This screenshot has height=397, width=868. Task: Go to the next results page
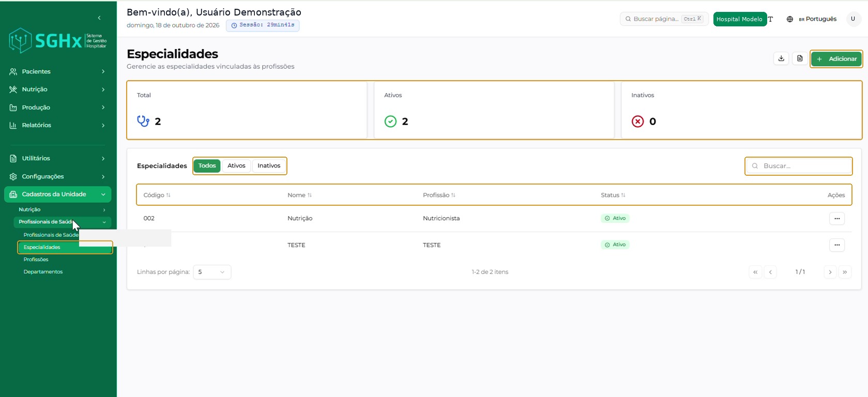pyautogui.click(x=830, y=272)
